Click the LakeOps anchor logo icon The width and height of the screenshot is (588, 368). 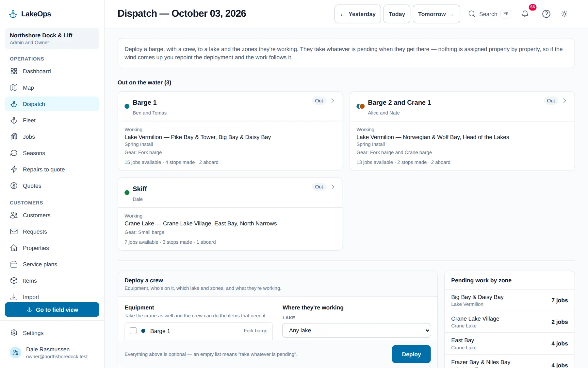point(13,14)
